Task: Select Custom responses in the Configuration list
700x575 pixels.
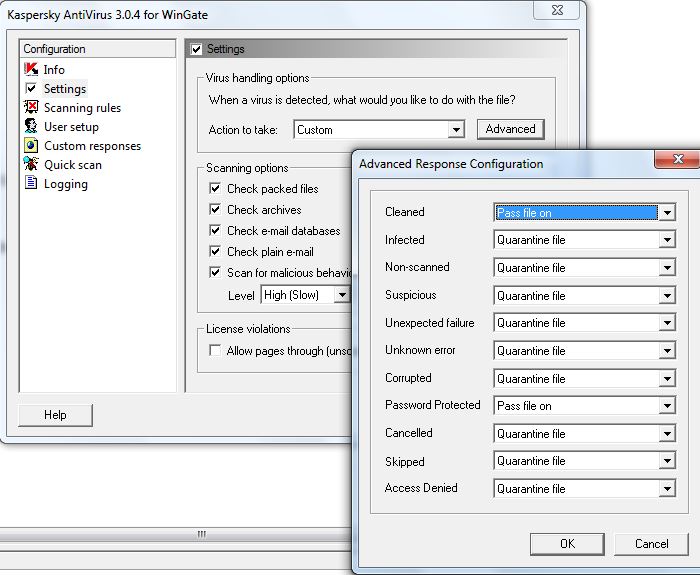Action: (x=92, y=146)
